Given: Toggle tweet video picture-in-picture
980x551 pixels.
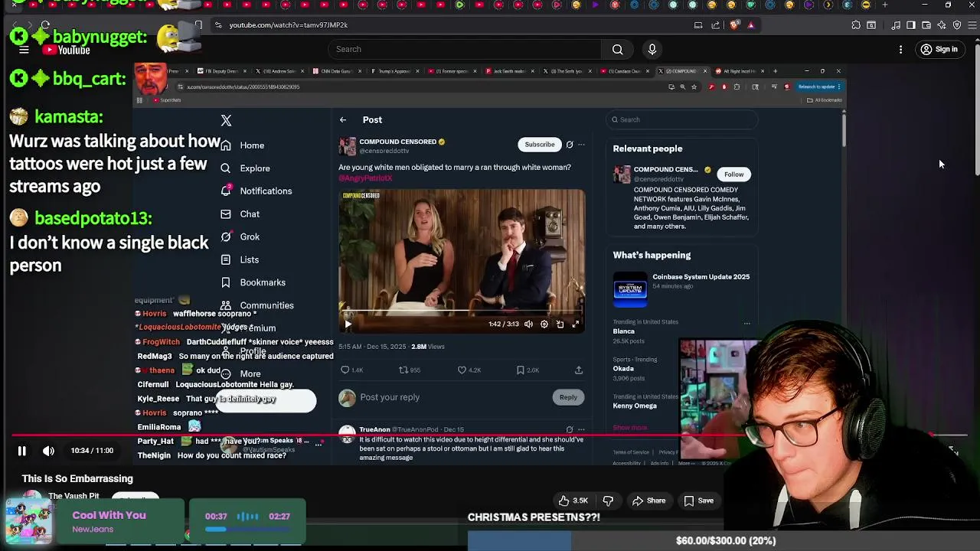Looking at the screenshot, I should [560, 324].
